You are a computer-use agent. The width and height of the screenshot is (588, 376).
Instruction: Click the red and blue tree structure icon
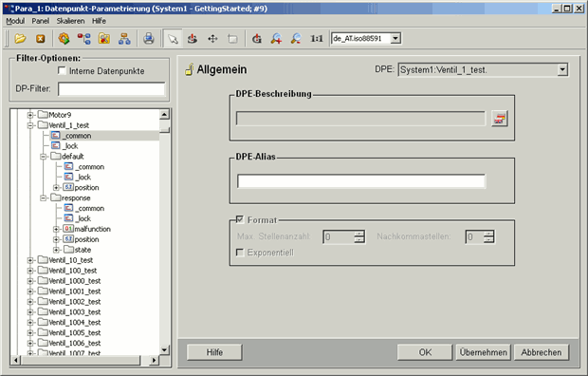pyautogui.click(x=84, y=38)
